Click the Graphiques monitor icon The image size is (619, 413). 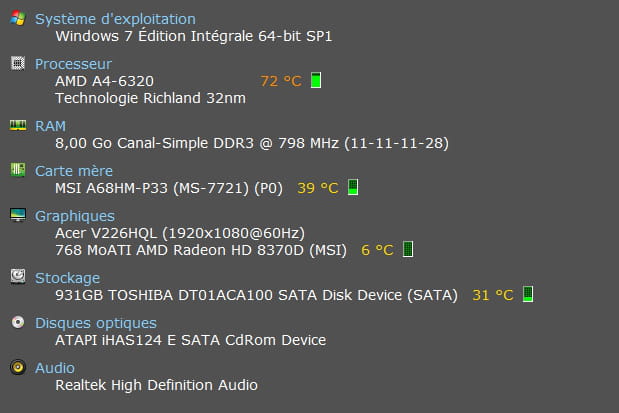17,216
